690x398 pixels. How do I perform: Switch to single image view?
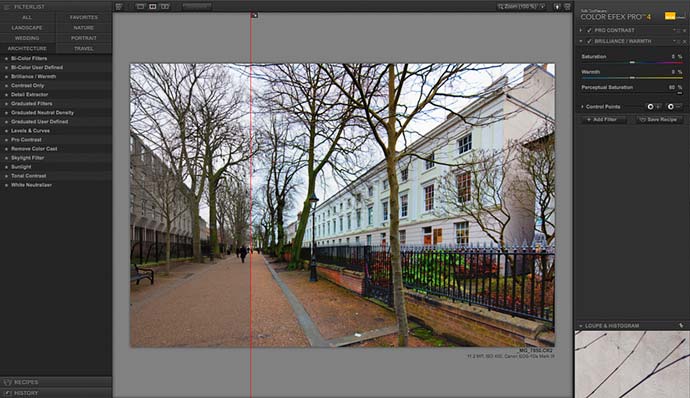click(141, 7)
